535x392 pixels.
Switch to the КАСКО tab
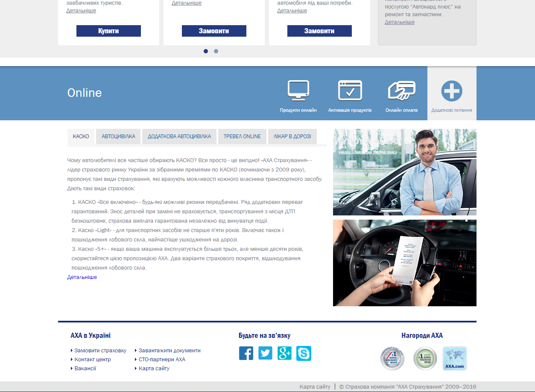coord(81,136)
